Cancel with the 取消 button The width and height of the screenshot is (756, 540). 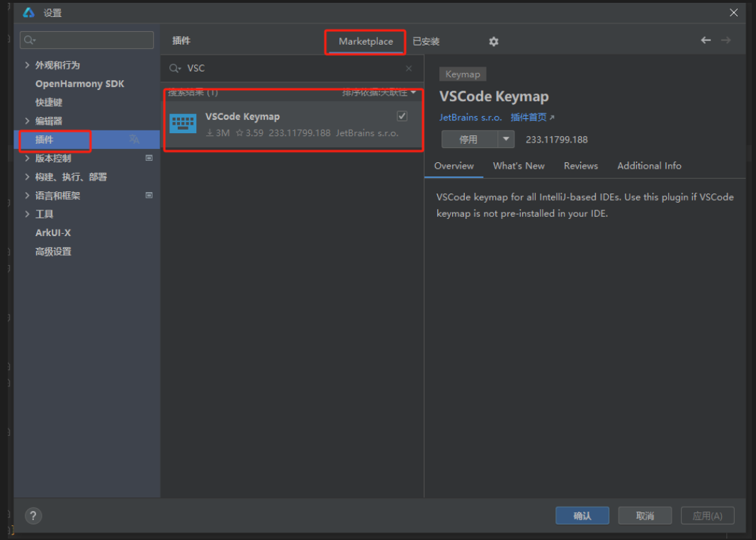645,516
